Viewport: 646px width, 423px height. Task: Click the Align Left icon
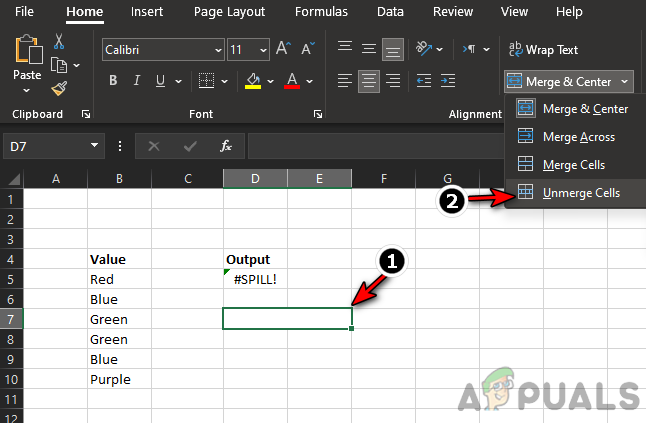click(343, 81)
